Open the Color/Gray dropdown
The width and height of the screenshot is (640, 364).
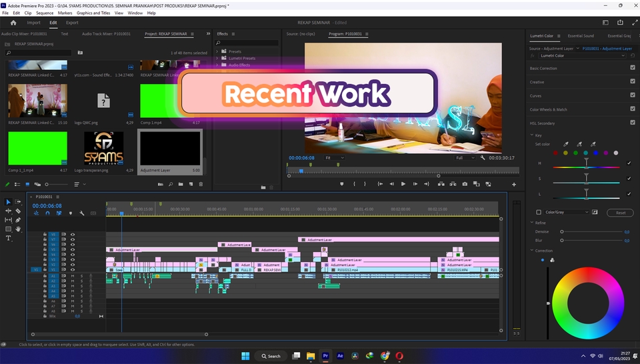click(x=567, y=212)
